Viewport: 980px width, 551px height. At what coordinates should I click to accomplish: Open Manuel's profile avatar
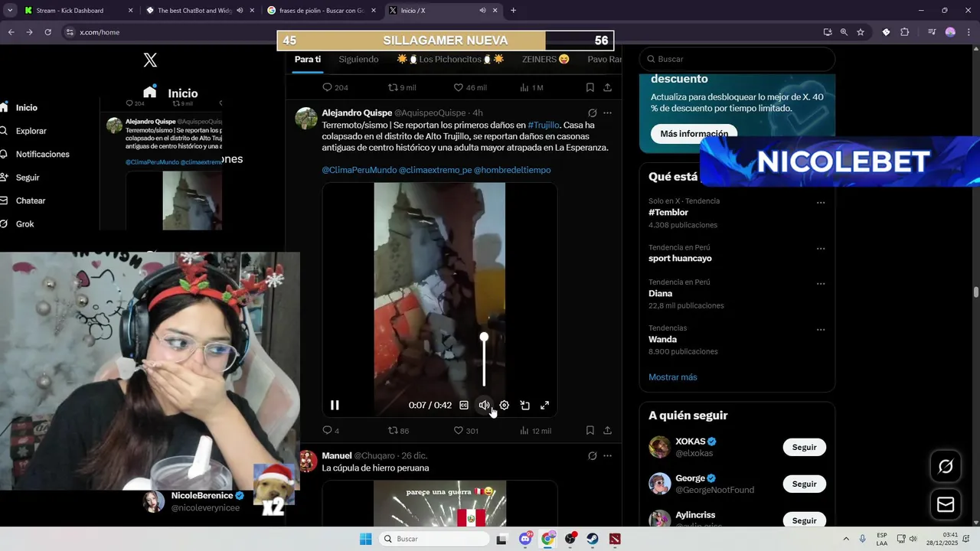306,461
